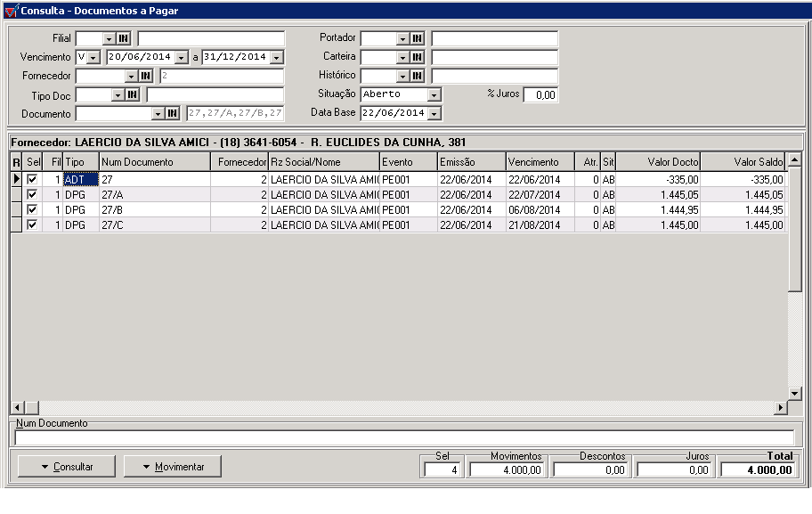Click the grid's horizontal scrollbar right arrow
Image resolution: width=812 pixels, height=514 pixels.
[x=781, y=407]
